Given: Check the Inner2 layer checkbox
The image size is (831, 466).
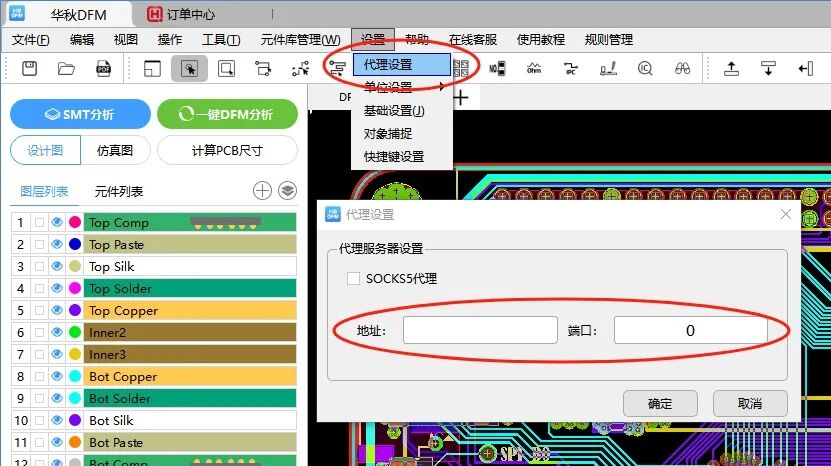Looking at the screenshot, I should (x=39, y=332).
